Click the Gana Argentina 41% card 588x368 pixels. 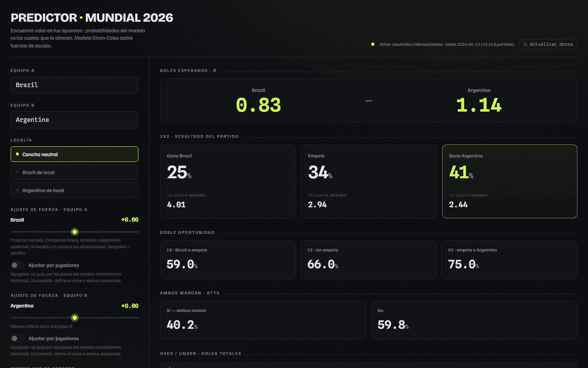point(510,181)
